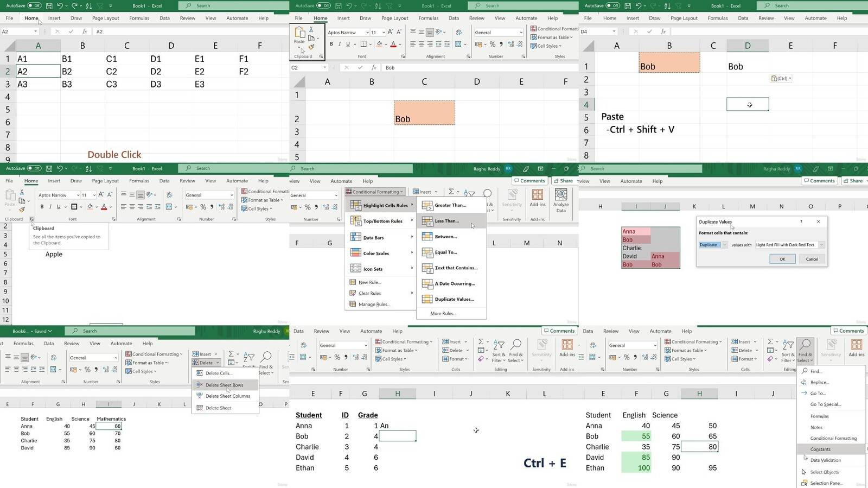Click the Cut scissors icon in the C2 Bob window
The width and height of the screenshot is (868, 488).
(311, 29)
